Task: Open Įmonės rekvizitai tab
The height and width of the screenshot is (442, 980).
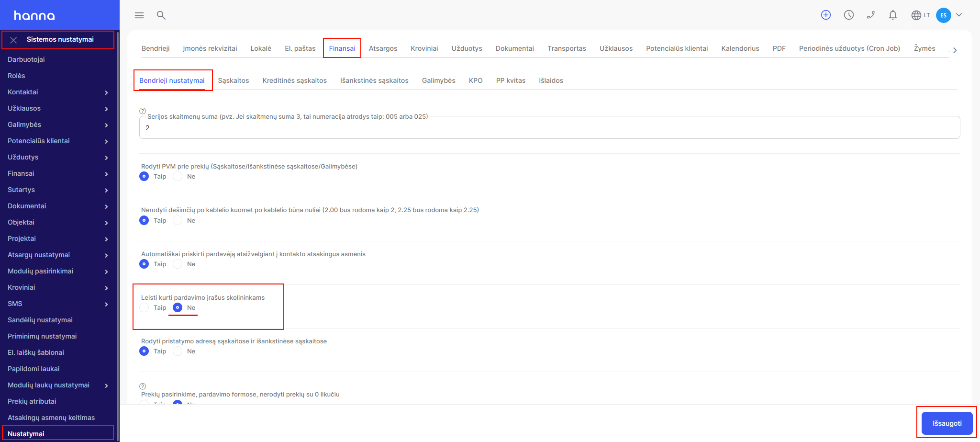Action: pyautogui.click(x=210, y=48)
